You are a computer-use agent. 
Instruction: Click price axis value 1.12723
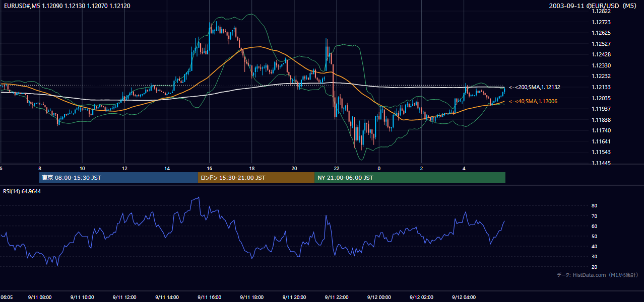[x=601, y=22]
